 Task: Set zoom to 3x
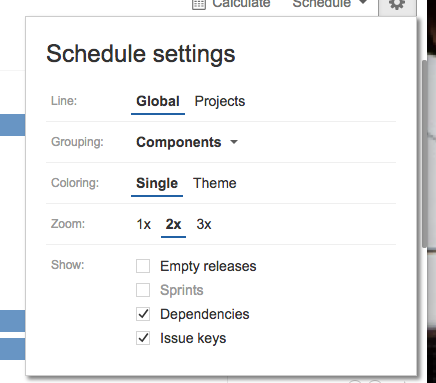(204, 224)
